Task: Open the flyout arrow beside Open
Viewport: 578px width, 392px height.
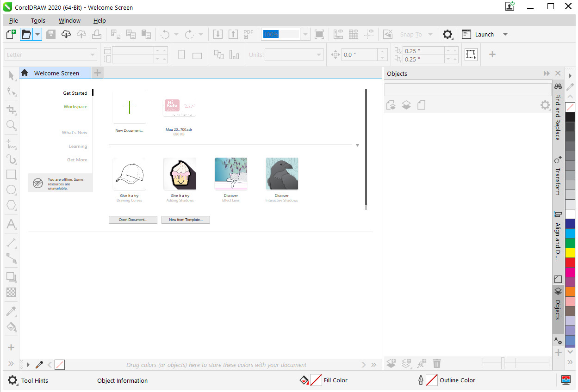Action: (x=37, y=34)
